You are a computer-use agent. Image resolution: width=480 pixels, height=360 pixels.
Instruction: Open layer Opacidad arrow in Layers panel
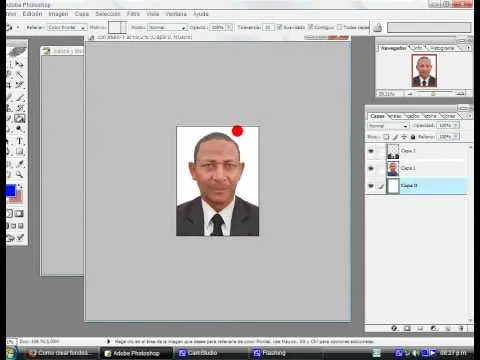[x=456, y=125]
